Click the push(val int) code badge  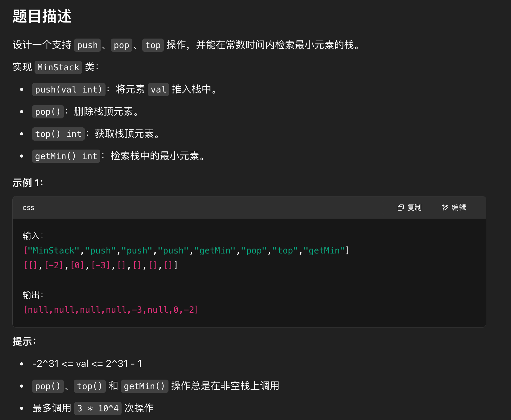pyautogui.click(x=69, y=89)
